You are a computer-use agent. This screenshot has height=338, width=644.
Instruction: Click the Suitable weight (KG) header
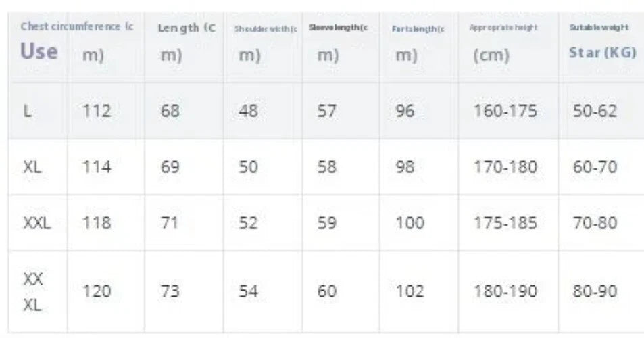coord(603,41)
